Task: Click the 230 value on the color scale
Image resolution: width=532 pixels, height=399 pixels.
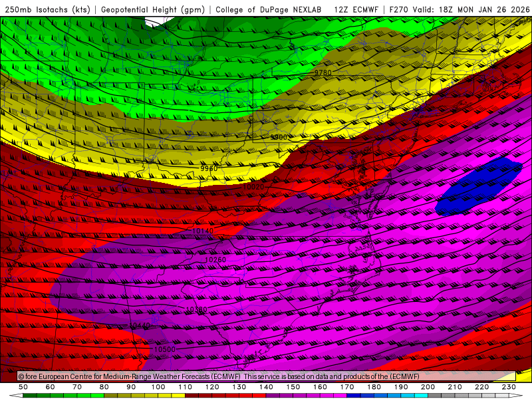Action: [x=509, y=387]
